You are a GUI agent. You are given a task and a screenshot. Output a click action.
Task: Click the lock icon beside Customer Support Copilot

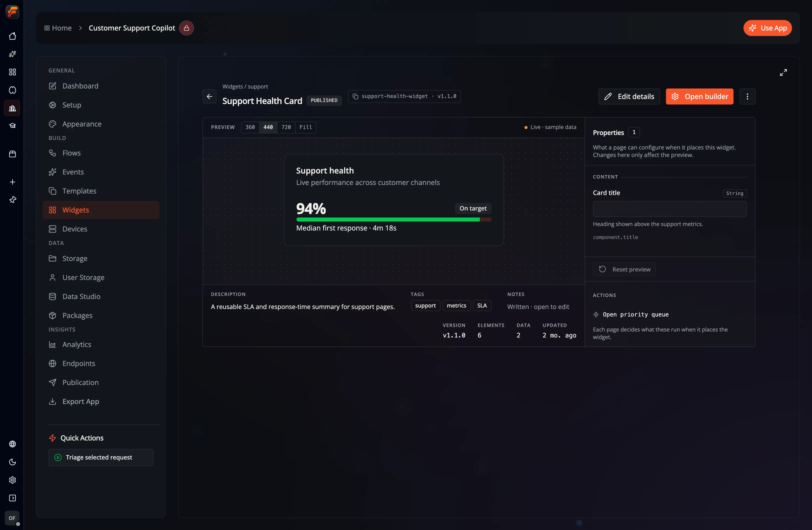pyautogui.click(x=186, y=28)
